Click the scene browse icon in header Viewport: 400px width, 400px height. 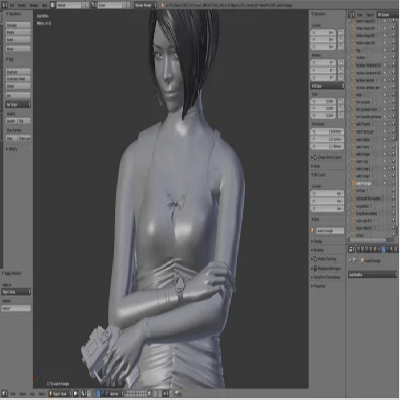pos(94,5)
